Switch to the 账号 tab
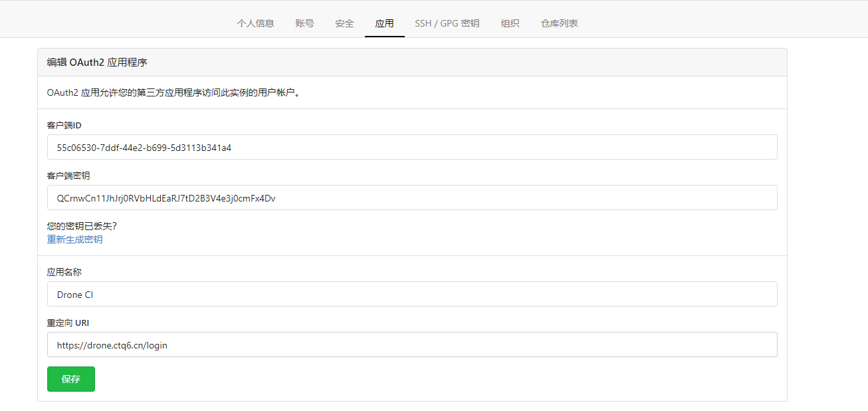 pyautogui.click(x=304, y=23)
